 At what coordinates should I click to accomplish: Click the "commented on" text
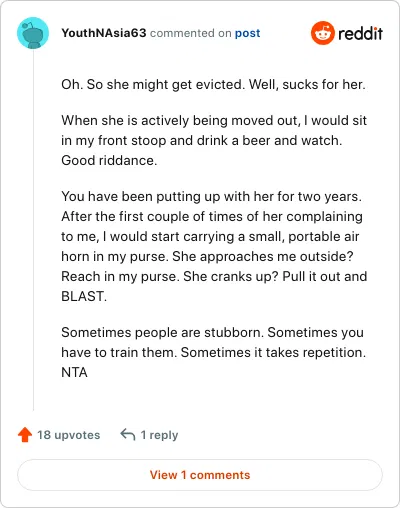(x=191, y=33)
